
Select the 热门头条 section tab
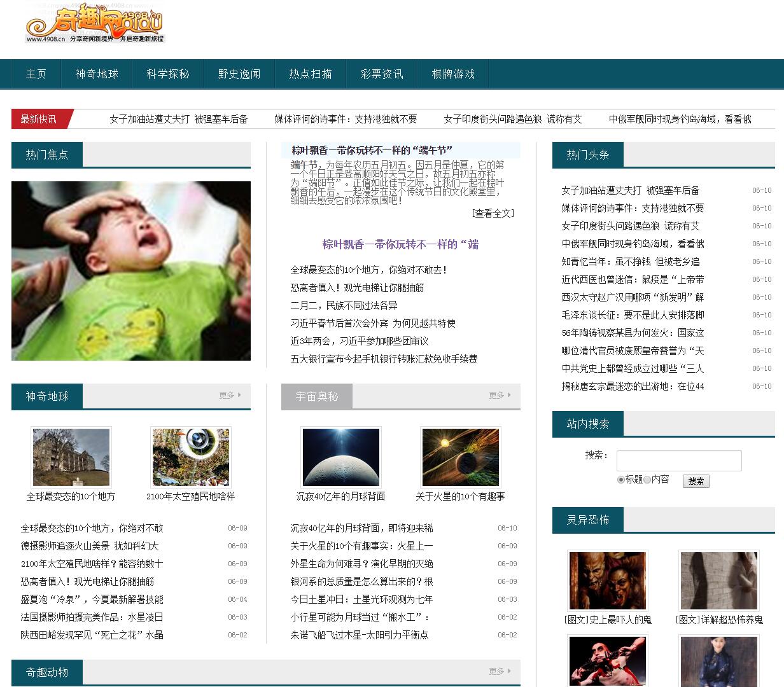point(588,155)
